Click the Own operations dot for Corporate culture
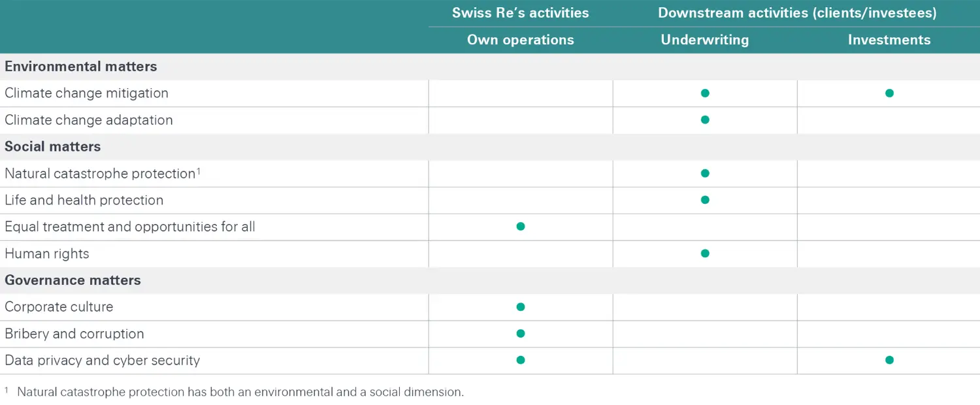 coord(521,307)
